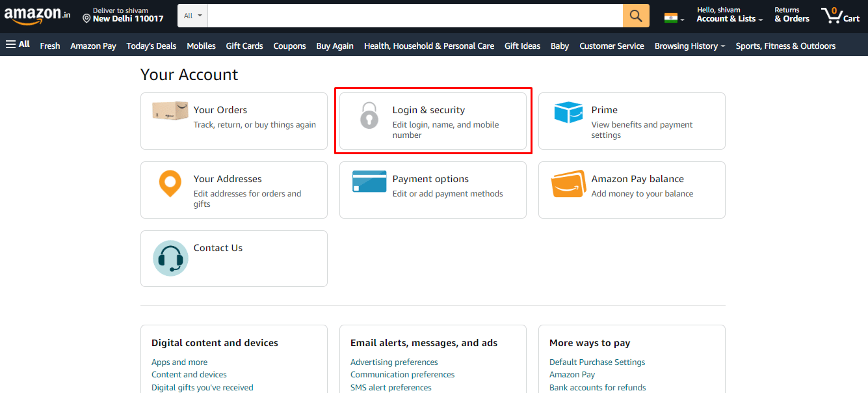Go to Fresh in nav bar
The height and width of the screenshot is (393, 868).
[50, 46]
